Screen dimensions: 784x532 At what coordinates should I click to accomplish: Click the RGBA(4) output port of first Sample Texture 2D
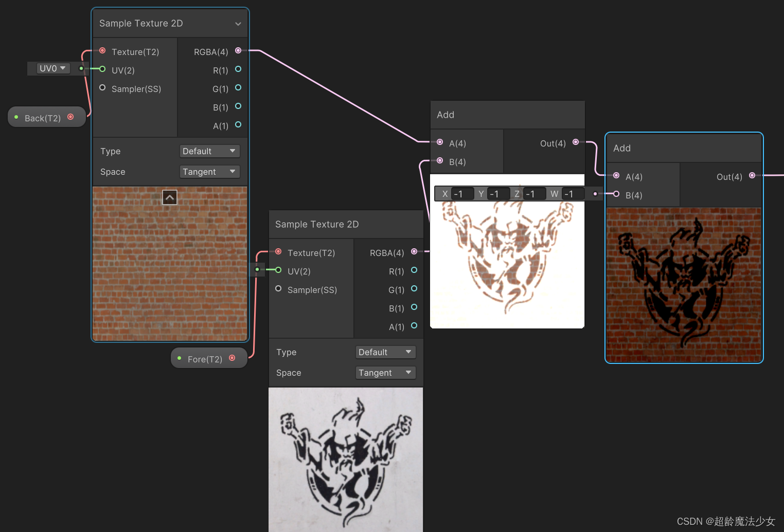[238, 50]
